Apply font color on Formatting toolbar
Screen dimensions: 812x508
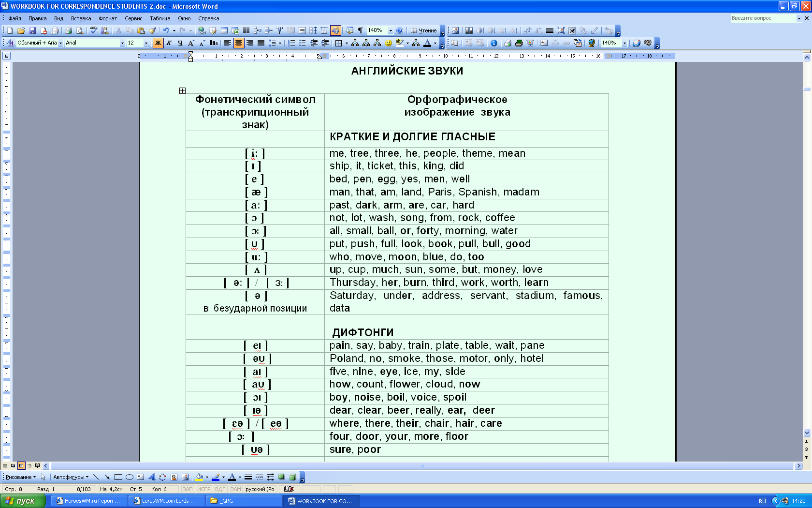(427, 43)
